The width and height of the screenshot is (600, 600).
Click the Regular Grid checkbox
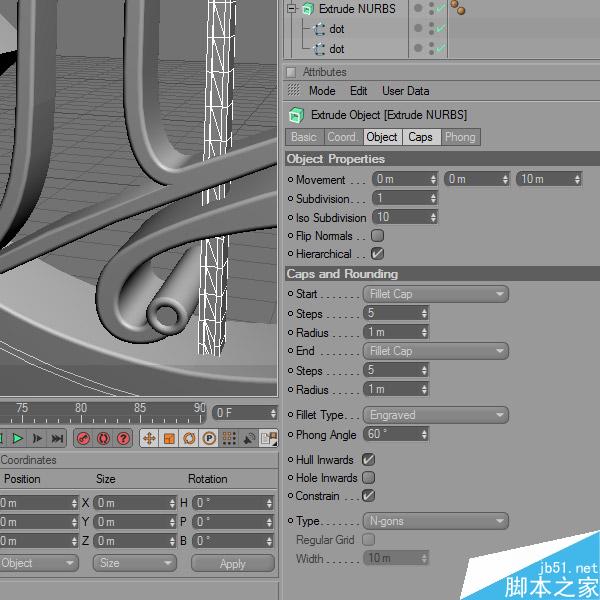(x=368, y=540)
